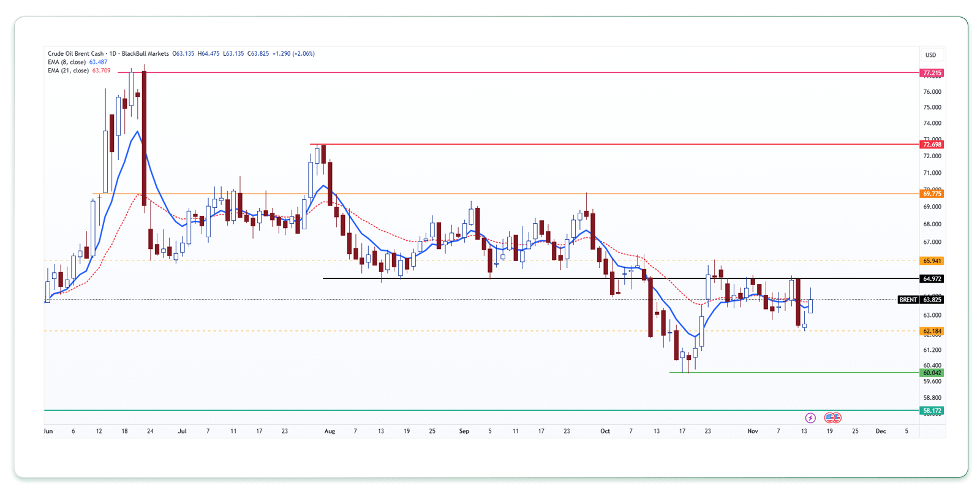Click the Sep label on time axis
The width and height of the screenshot is (980, 496).
(x=464, y=431)
